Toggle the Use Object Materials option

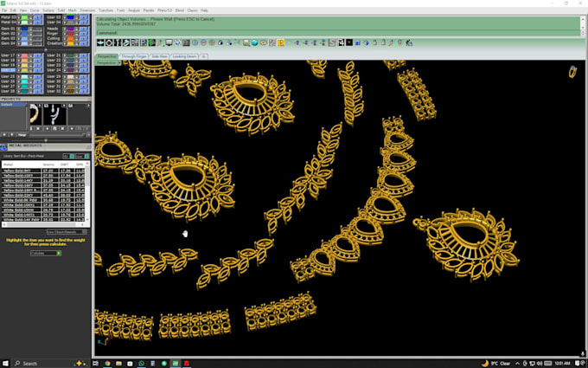click(67, 232)
